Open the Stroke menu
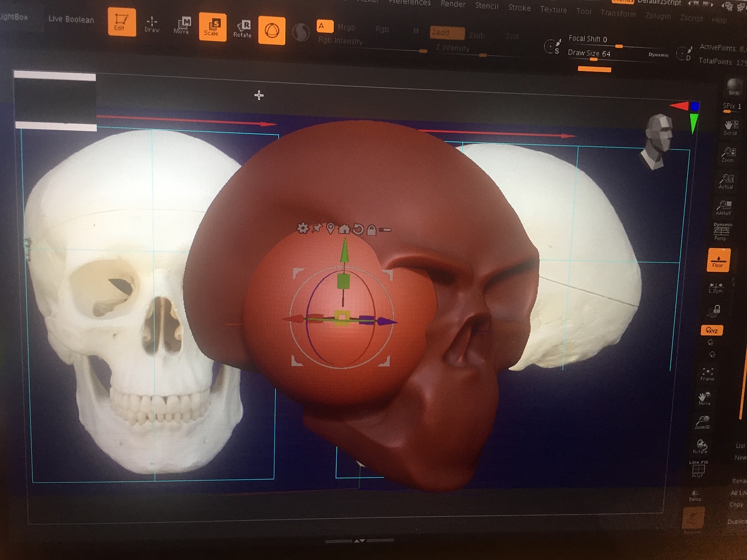This screenshot has height=560, width=747. click(519, 7)
